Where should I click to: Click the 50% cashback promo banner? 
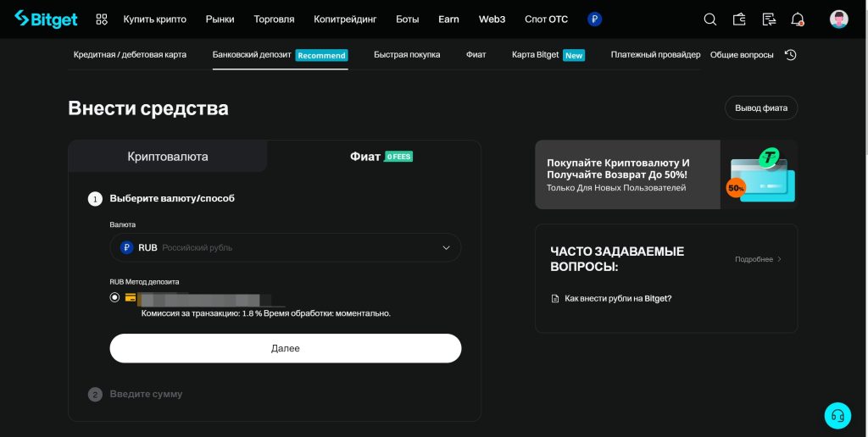665,174
